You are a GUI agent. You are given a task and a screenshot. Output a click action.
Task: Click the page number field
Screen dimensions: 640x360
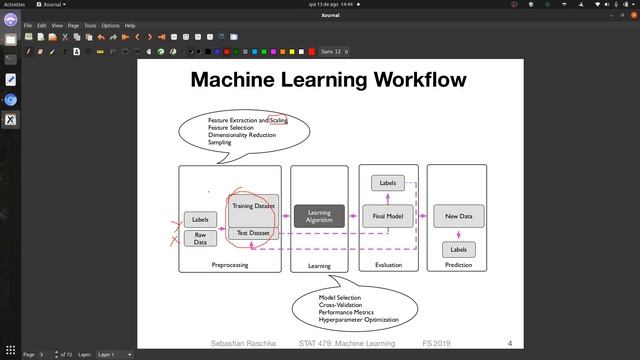click(x=44, y=354)
